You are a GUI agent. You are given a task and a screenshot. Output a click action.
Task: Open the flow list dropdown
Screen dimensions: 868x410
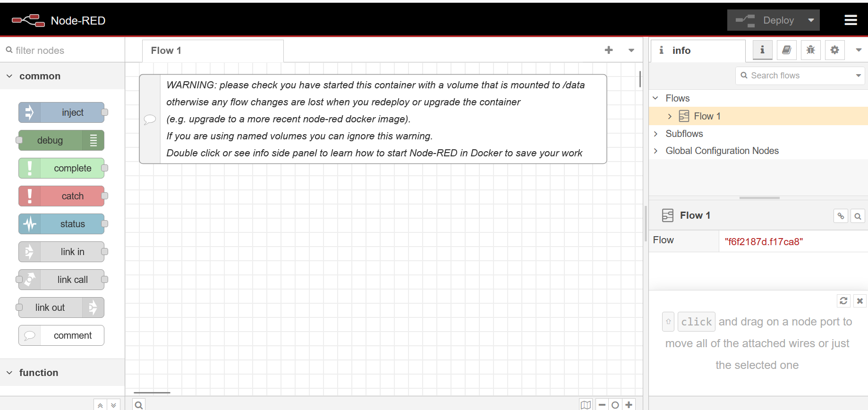pyautogui.click(x=631, y=50)
